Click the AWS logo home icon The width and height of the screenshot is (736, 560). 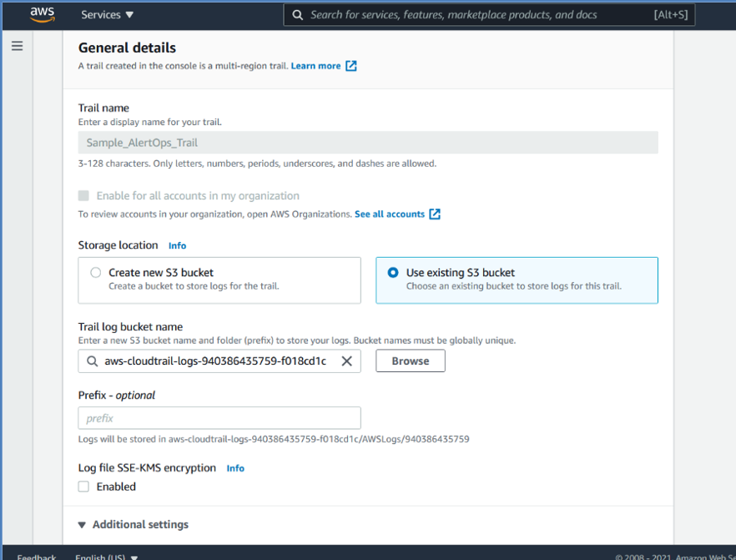click(43, 14)
